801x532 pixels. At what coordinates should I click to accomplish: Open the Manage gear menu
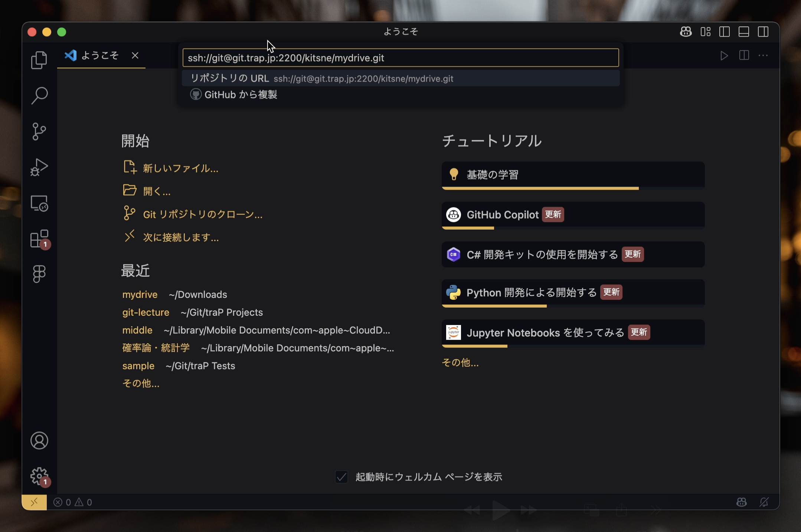(39, 476)
